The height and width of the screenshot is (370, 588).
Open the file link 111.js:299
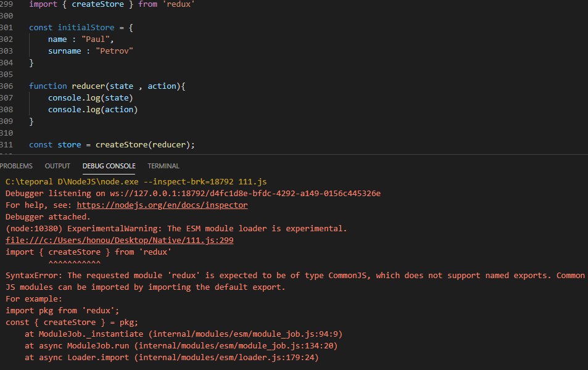(119, 240)
